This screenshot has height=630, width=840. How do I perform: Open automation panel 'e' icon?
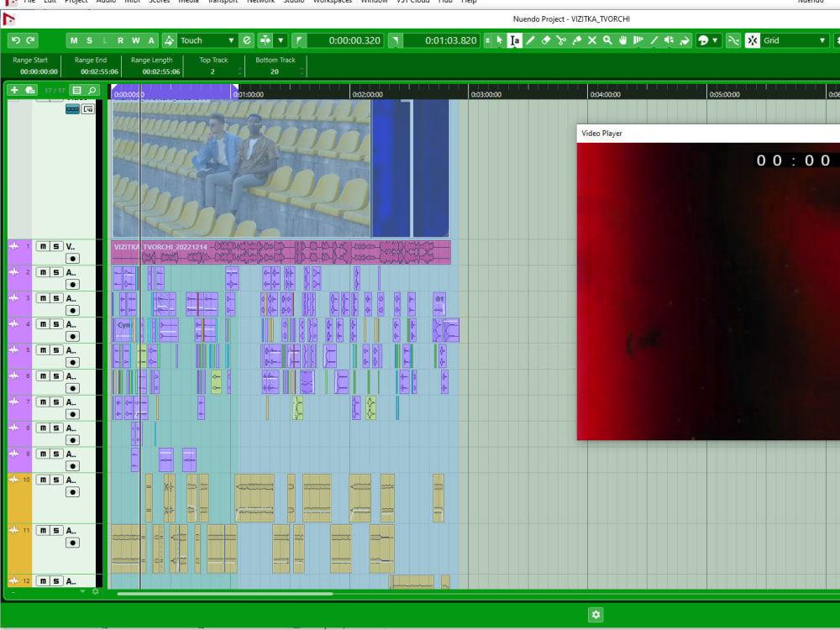pyautogui.click(x=246, y=40)
